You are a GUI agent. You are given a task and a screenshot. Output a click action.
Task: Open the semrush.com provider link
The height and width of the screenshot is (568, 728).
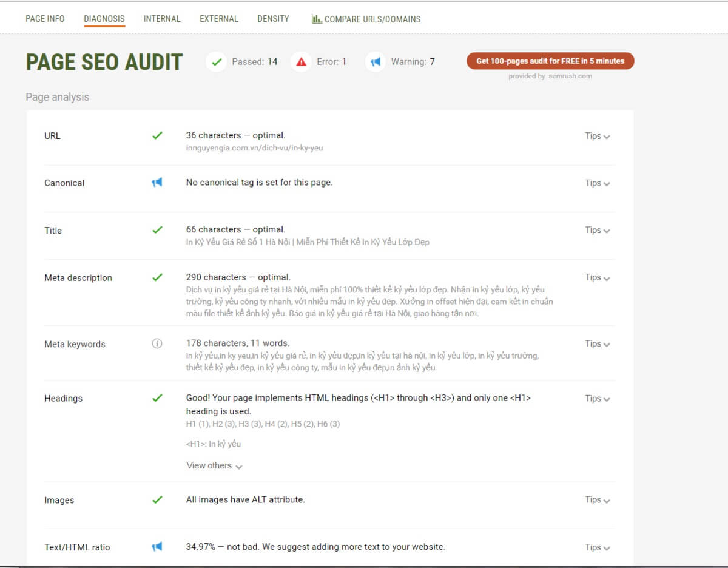click(570, 76)
